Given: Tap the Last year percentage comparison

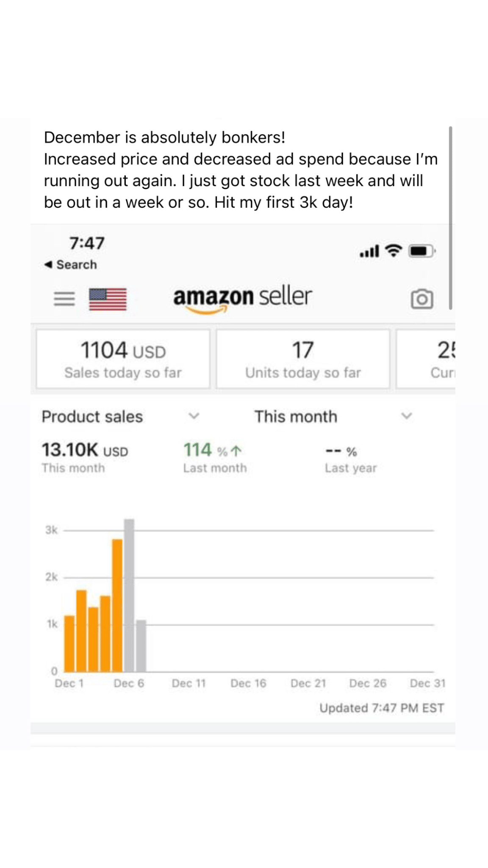Looking at the screenshot, I should point(350,459).
